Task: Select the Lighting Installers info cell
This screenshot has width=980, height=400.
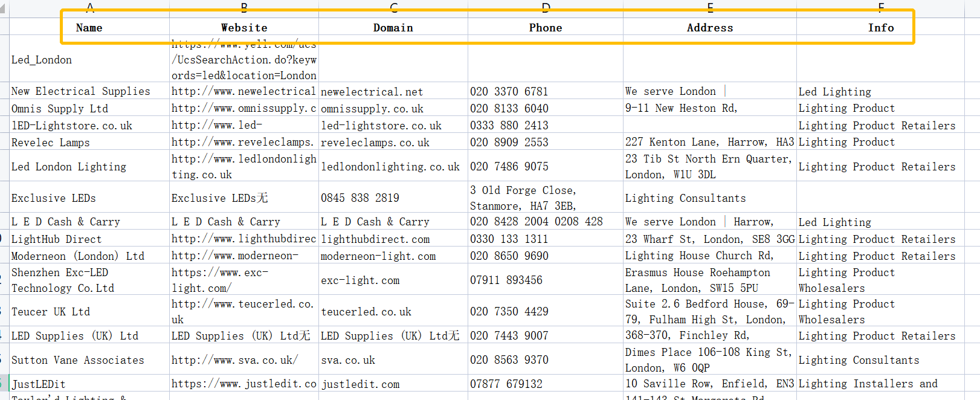Action: pyautogui.click(x=881, y=384)
